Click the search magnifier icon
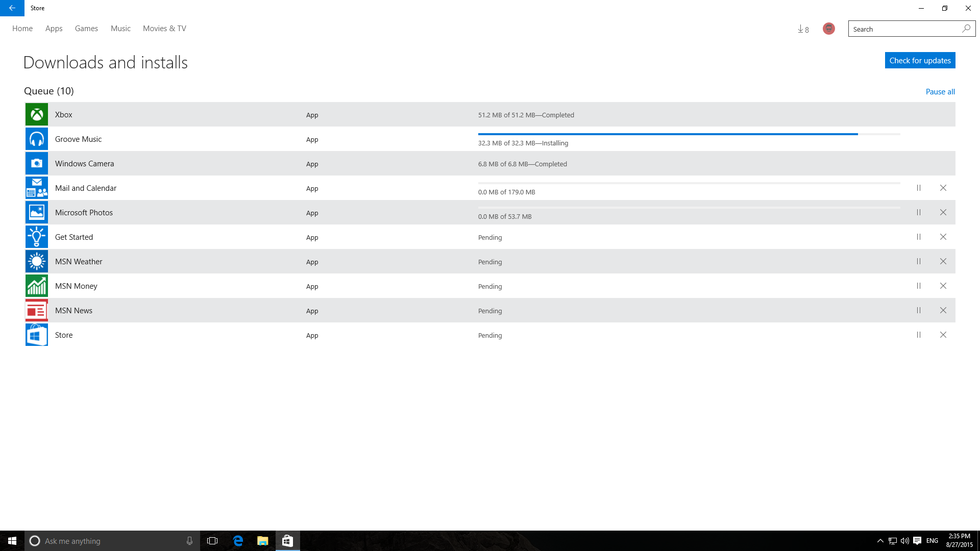Image resolution: width=980 pixels, height=551 pixels. coord(966,29)
